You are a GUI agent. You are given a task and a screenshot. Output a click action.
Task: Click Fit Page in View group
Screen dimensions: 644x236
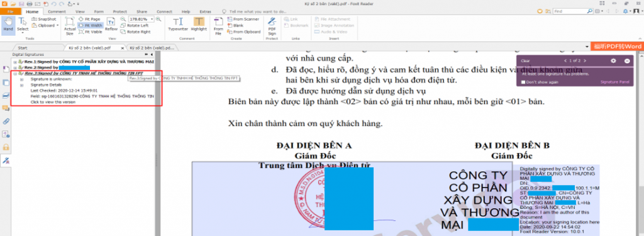click(x=90, y=20)
